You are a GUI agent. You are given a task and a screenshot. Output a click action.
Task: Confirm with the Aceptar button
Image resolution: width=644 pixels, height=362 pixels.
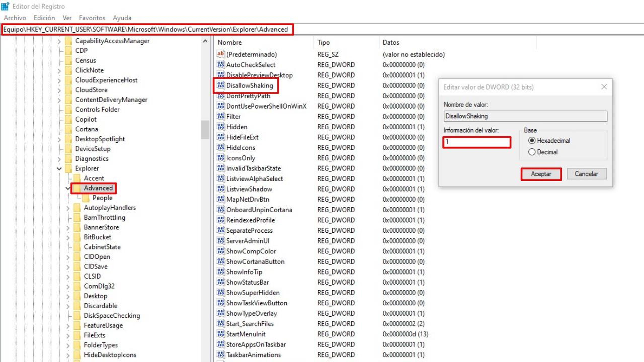(x=541, y=174)
